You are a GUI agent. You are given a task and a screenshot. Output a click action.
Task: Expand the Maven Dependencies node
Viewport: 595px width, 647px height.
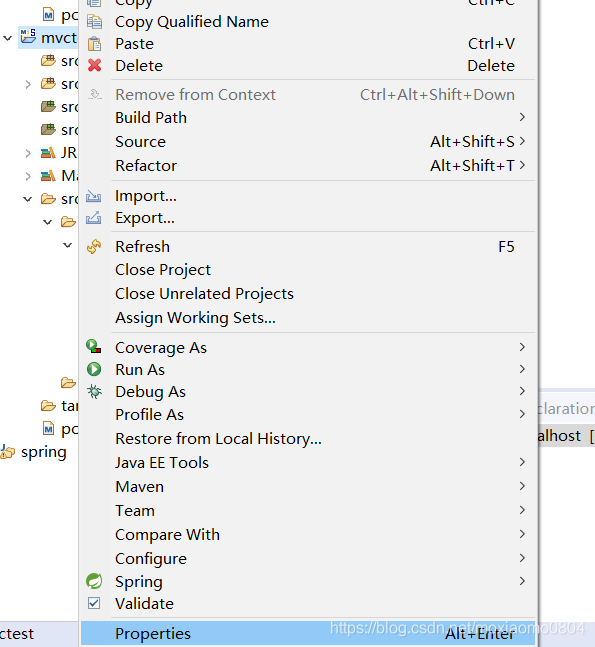coord(28,177)
